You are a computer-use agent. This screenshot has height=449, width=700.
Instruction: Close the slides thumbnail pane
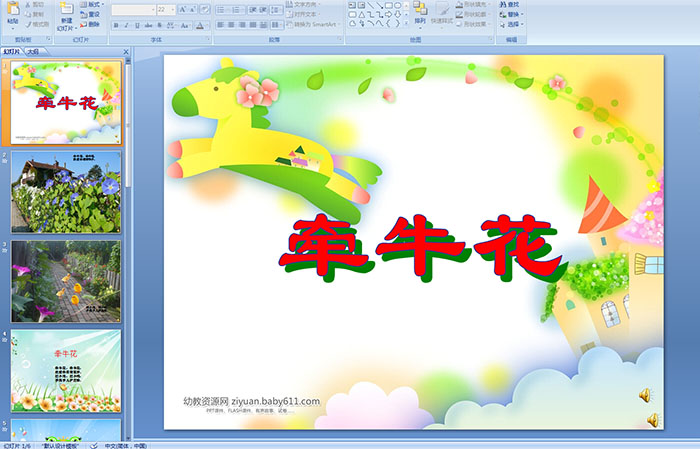pyautogui.click(x=126, y=52)
